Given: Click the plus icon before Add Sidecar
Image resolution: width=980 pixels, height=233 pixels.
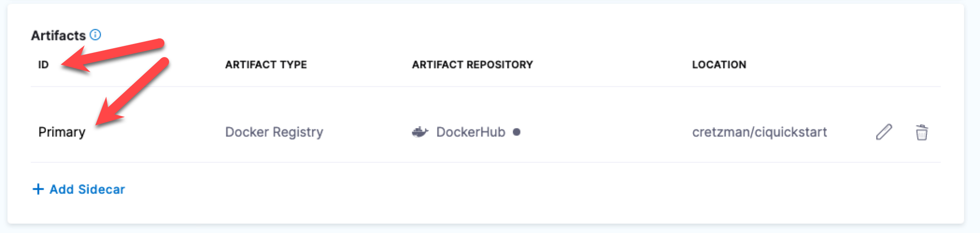Looking at the screenshot, I should (38, 189).
